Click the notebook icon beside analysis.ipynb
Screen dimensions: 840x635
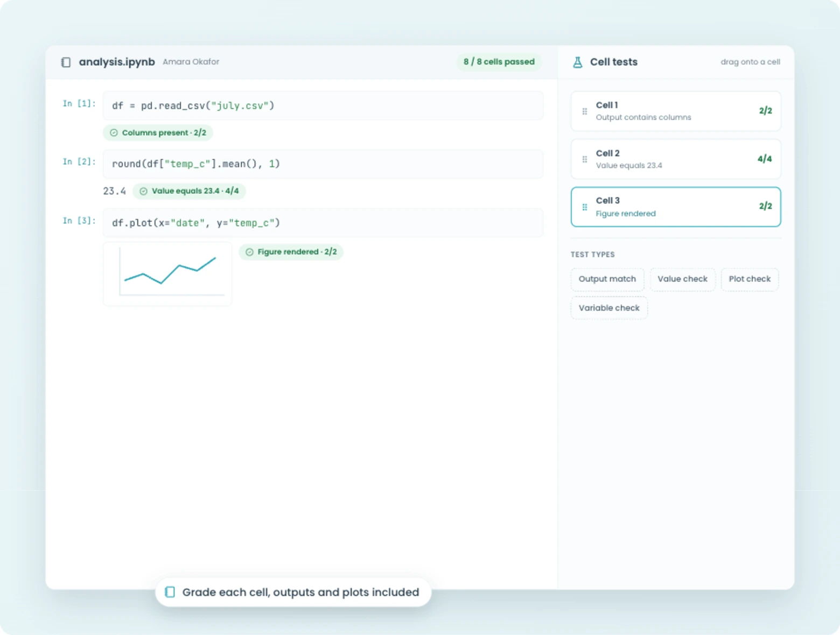click(66, 62)
